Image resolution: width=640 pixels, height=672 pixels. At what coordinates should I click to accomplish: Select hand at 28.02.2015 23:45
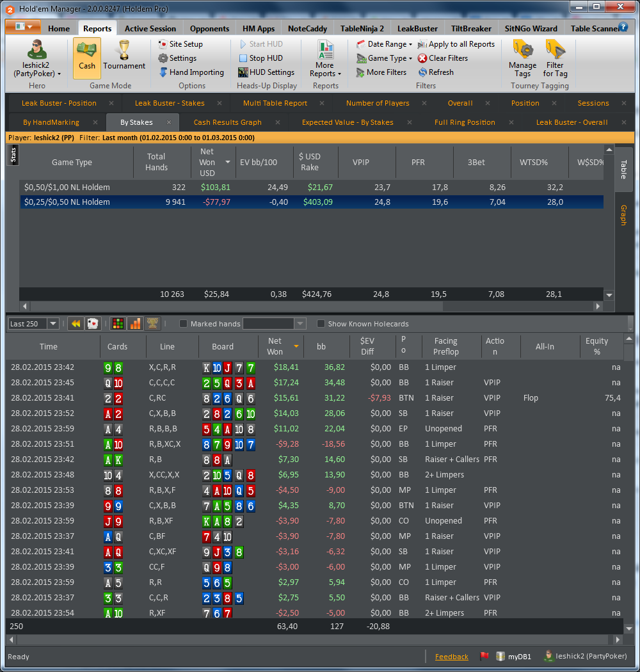315,382
